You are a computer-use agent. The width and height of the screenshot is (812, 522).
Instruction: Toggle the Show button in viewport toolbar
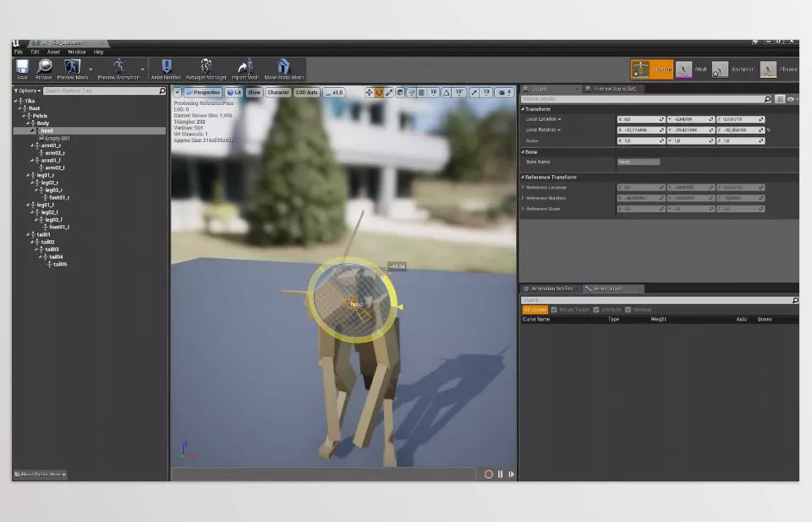pyautogui.click(x=254, y=92)
